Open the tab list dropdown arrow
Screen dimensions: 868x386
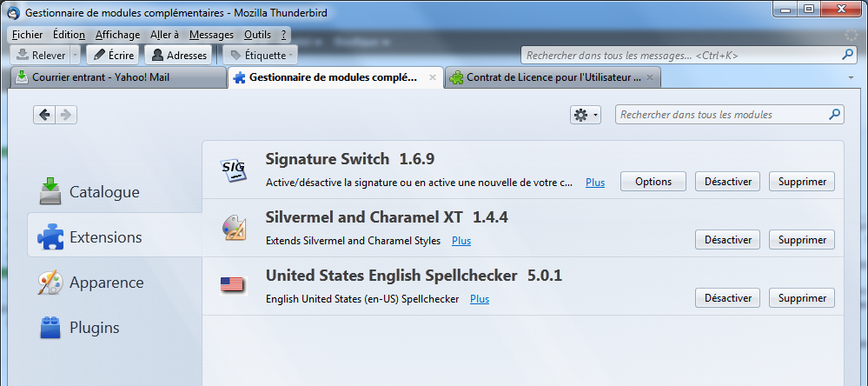[851, 78]
